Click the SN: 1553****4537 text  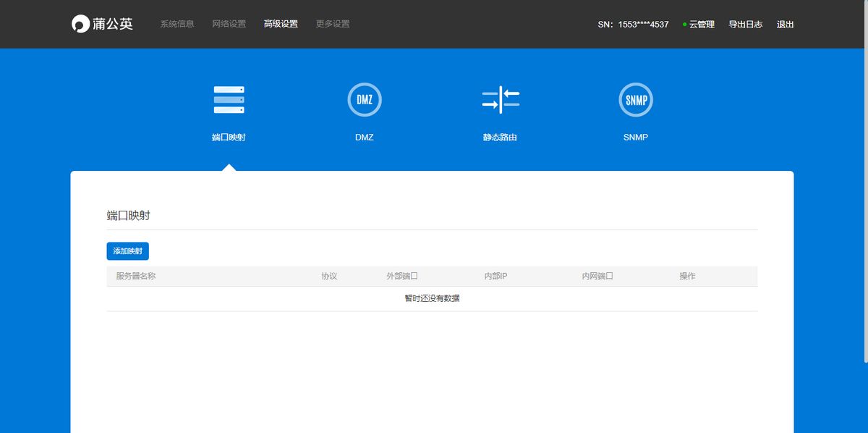tap(633, 25)
